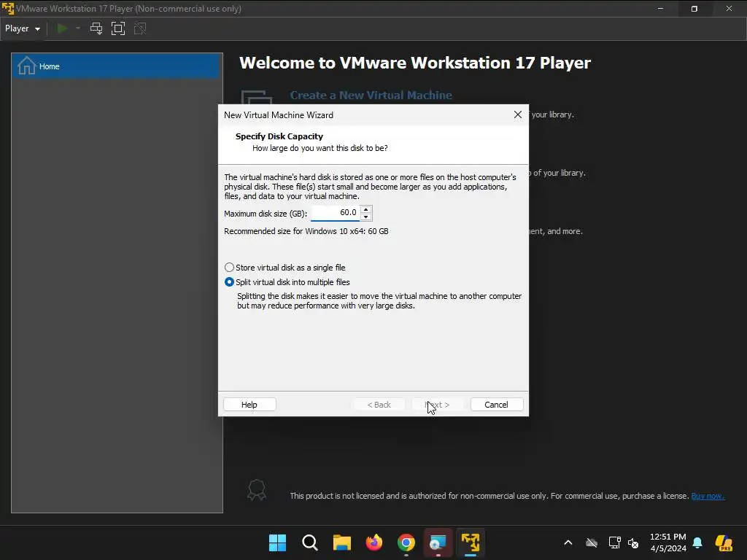
Task: Click the cloud sync tray icon
Action: [x=592, y=542]
